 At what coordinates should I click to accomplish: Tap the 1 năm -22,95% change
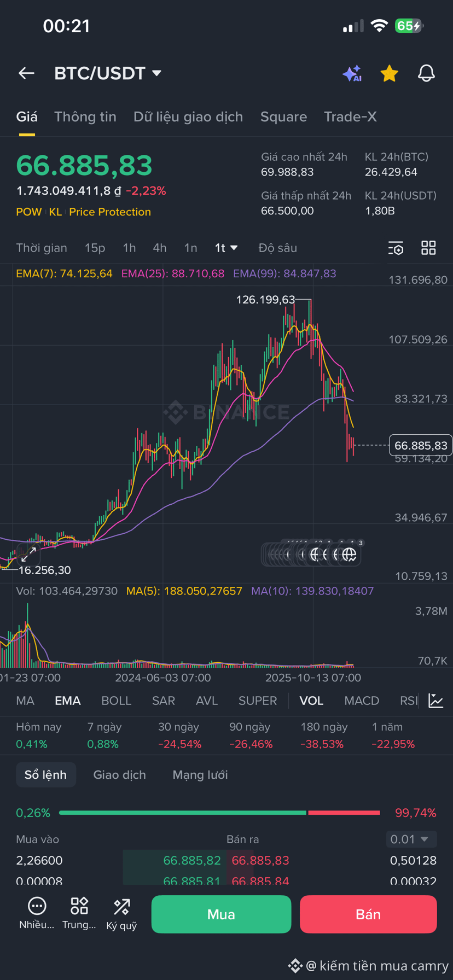393,736
